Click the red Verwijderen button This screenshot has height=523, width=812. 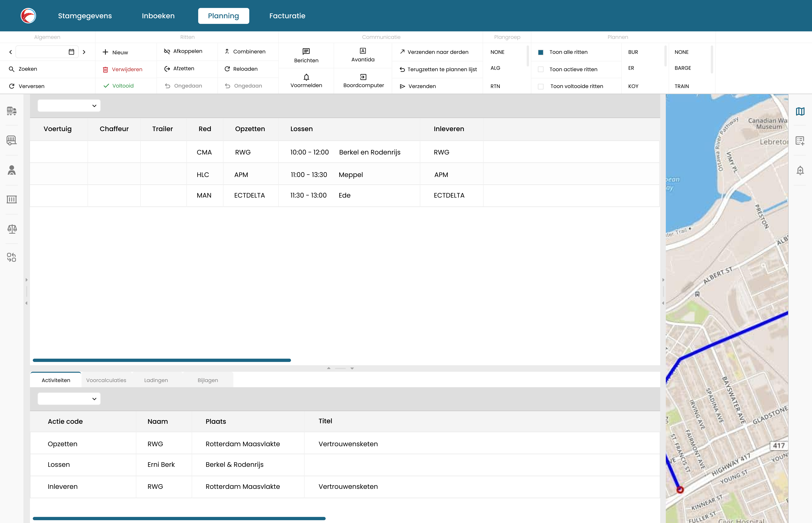click(x=123, y=69)
